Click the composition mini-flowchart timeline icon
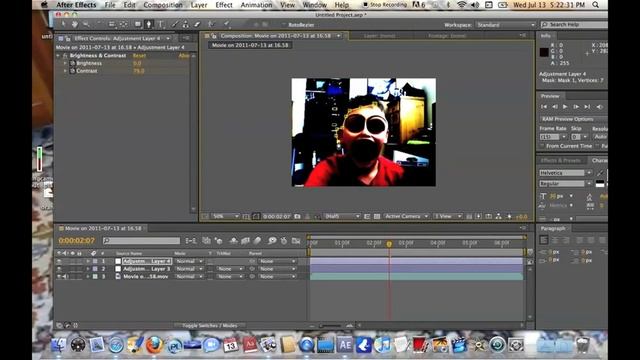 191,241
